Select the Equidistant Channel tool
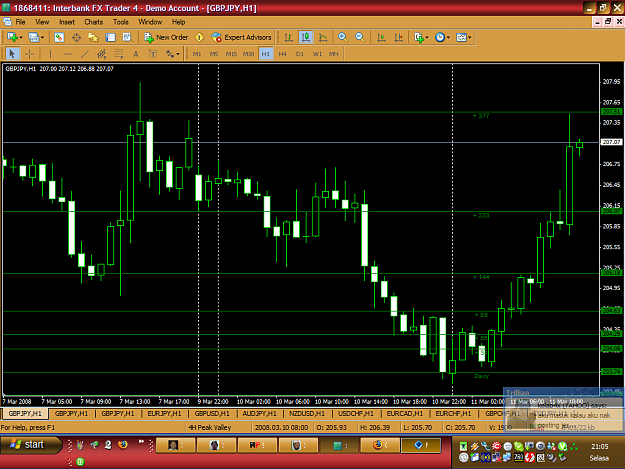This screenshot has height=469, width=625. (102, 53)
